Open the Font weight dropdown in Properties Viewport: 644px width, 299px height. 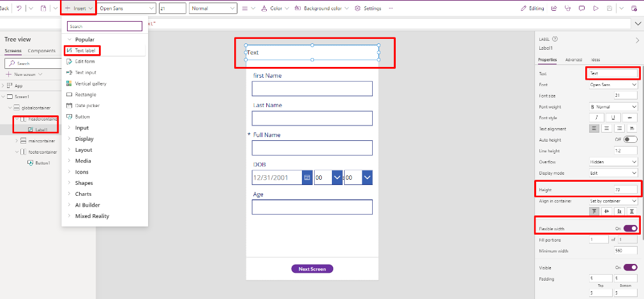click(613, 106)
